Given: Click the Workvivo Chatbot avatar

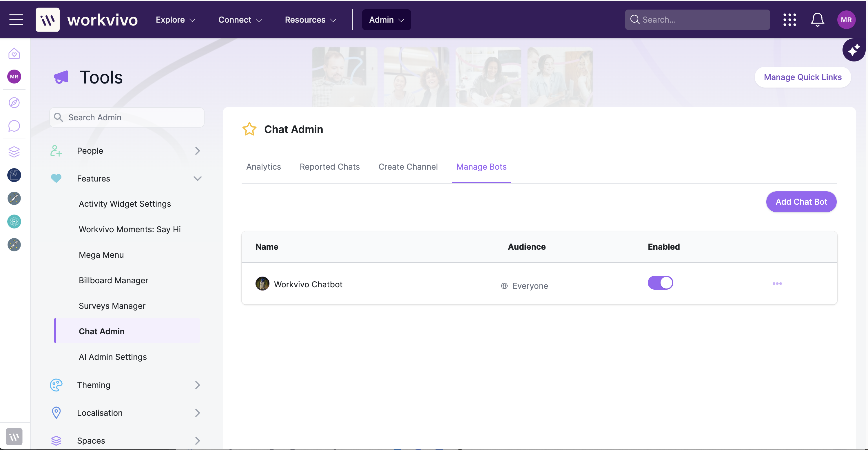Looking at the screenshot, I should 262,284.
